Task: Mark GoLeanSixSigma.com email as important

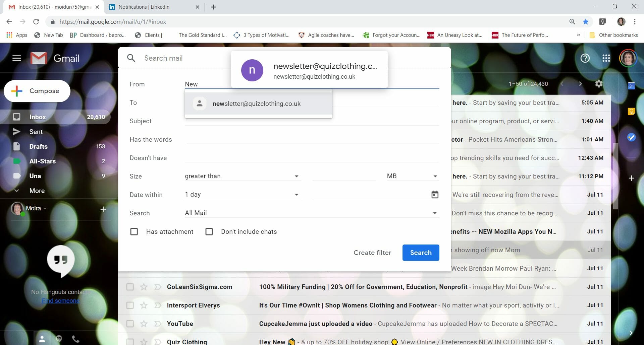Action: coord(158,287)
